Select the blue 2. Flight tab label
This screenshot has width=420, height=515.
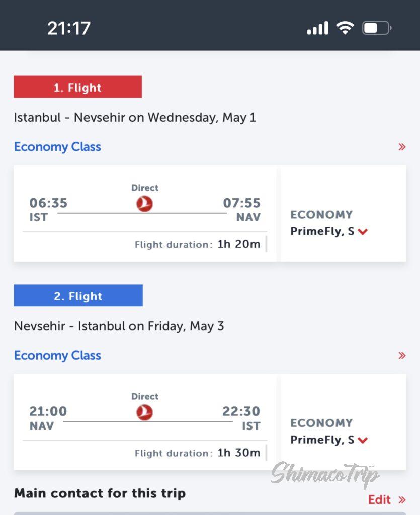[78, 296]
